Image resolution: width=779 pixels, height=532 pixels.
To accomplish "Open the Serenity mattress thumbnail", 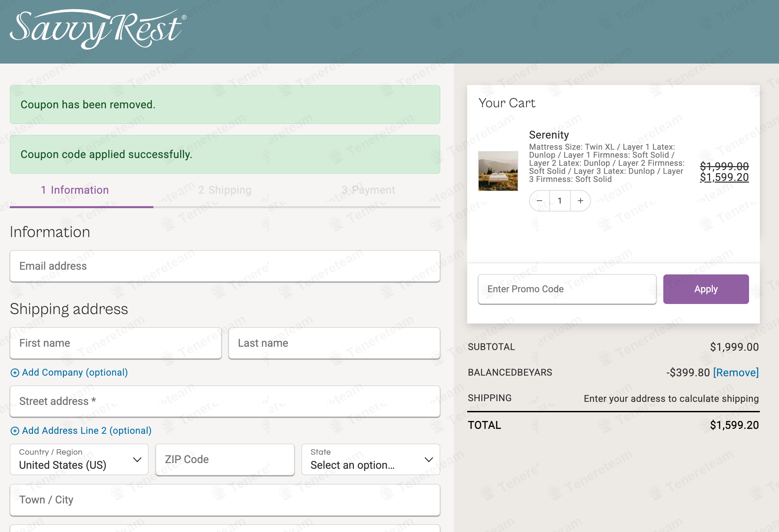I will click(x=498, y=171).
